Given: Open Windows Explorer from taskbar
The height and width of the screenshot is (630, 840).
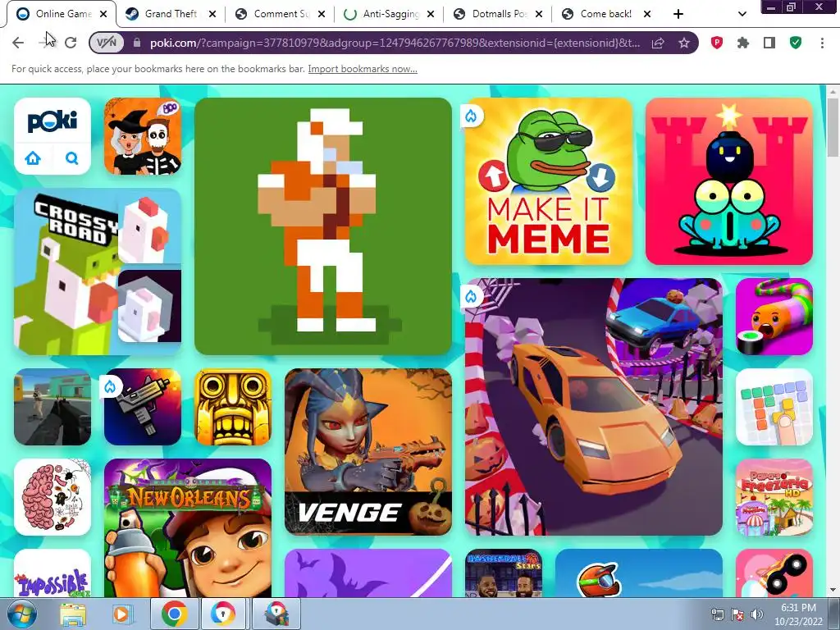Looking at the screenshot, I should [73, 615].
